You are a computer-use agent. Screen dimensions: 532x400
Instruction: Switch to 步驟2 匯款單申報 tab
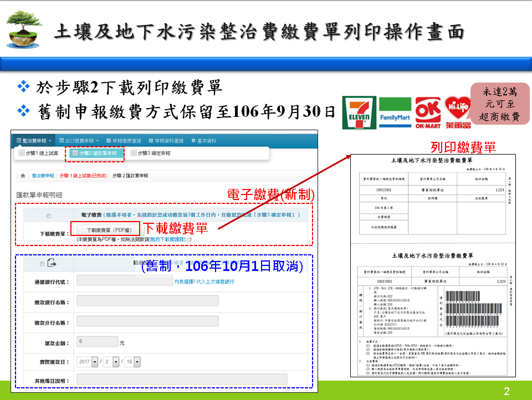(x=94, y=153)
